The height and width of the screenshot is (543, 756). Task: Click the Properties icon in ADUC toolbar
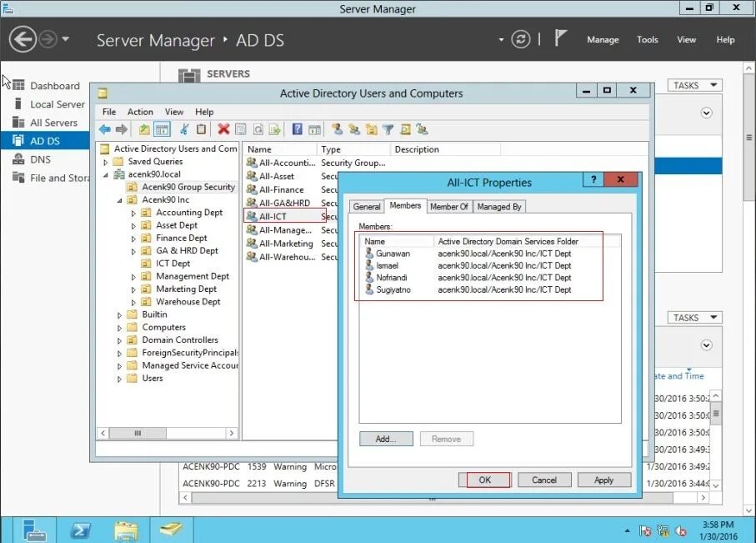241,129
